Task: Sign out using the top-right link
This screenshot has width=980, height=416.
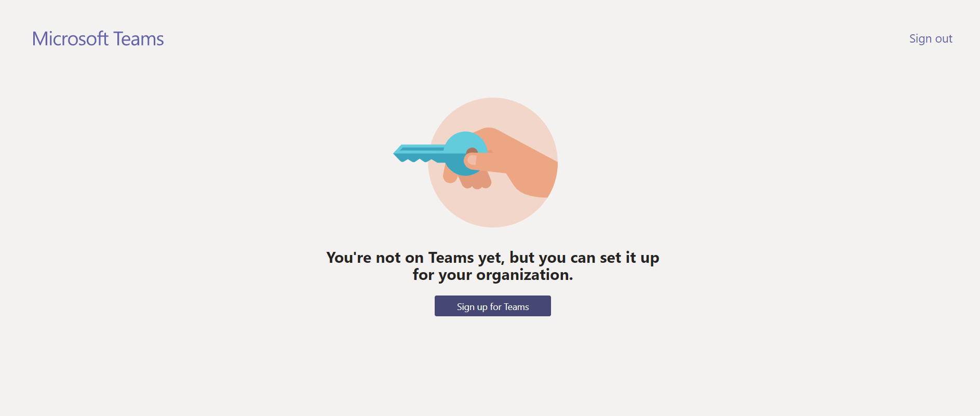Action: (x=931, y=38)
